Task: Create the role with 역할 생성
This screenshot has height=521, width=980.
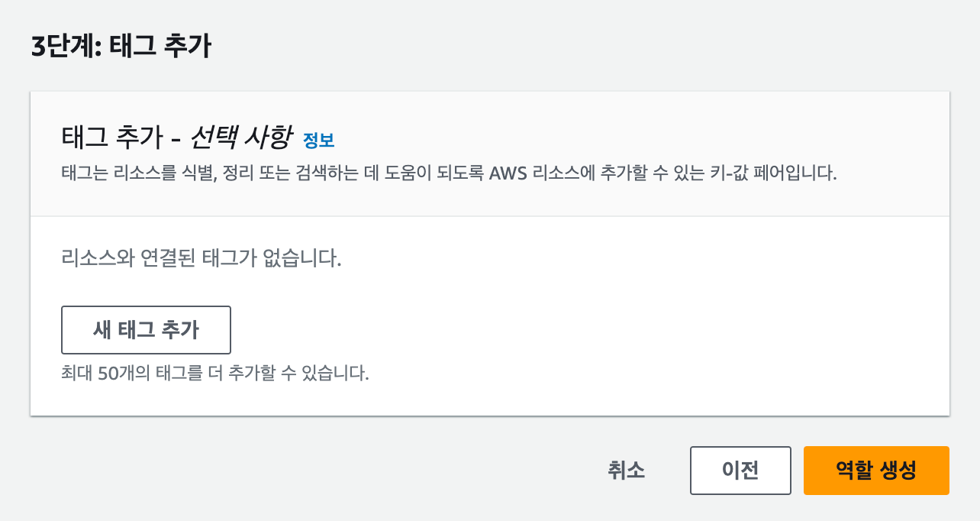Action: [x=876, y=471]
